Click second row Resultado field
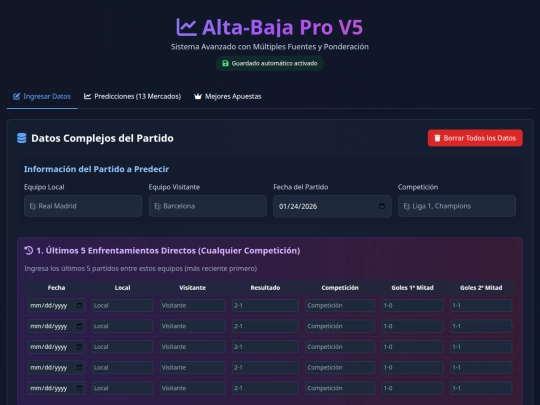Screen dimensions: 540x405 [265, 326]
